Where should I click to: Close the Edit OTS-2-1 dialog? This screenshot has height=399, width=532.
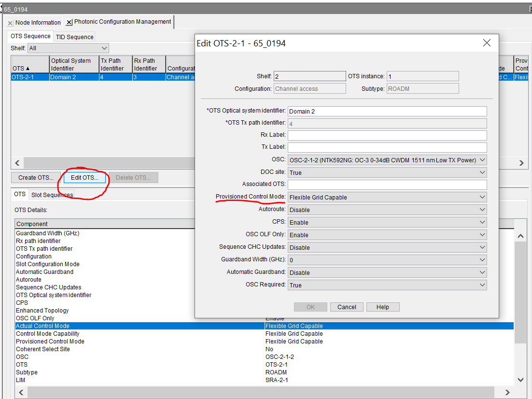point(487,43)
